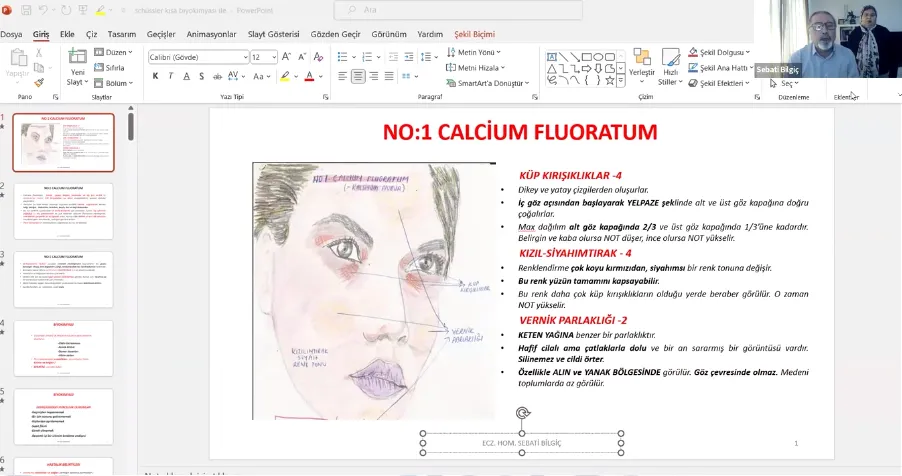Toggle bold K formatting
Screen dimensions: 902x476
click(154, 76)
